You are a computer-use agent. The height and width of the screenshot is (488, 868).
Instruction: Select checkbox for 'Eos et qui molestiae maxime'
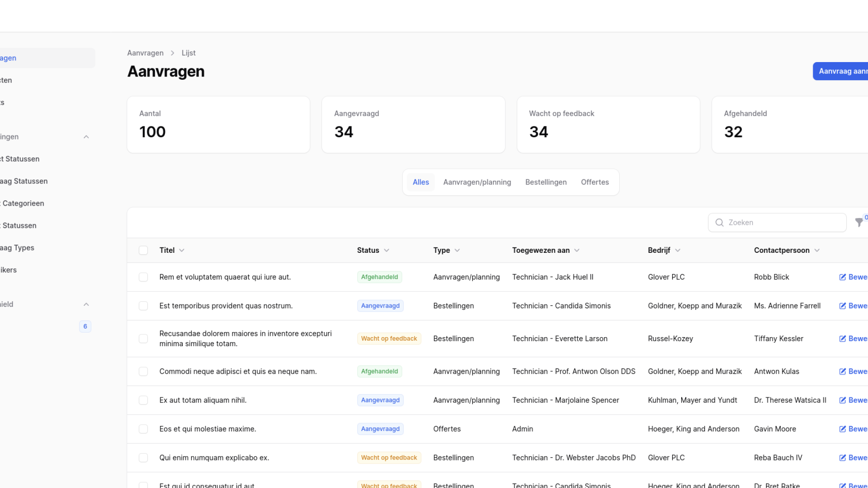[143, 429]
